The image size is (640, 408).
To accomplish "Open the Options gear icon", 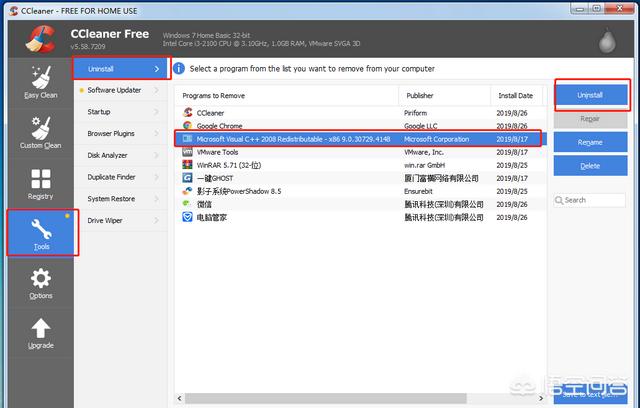I will (x=41, y=284).
